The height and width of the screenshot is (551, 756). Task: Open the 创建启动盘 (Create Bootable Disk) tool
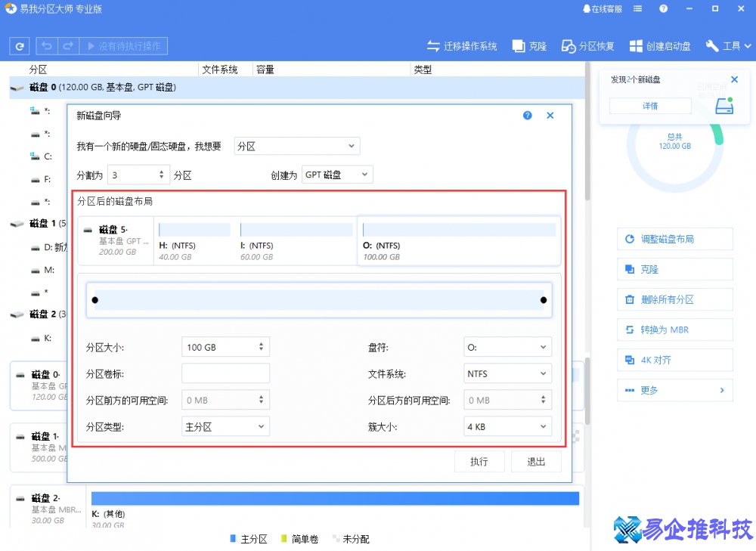click(x=660, y=45)
